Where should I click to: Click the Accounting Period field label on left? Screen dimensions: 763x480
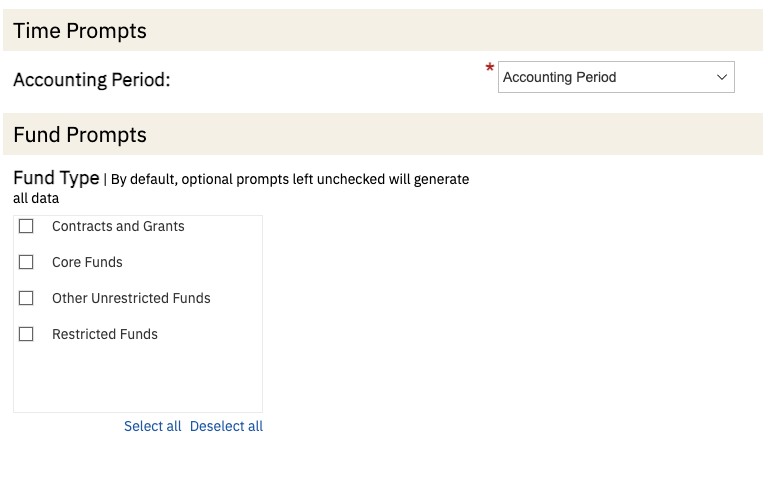click(92, 79)
